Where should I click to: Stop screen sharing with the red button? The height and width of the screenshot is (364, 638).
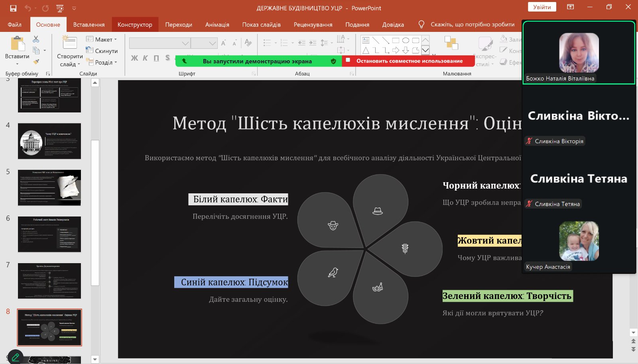(x=409, y=61)
